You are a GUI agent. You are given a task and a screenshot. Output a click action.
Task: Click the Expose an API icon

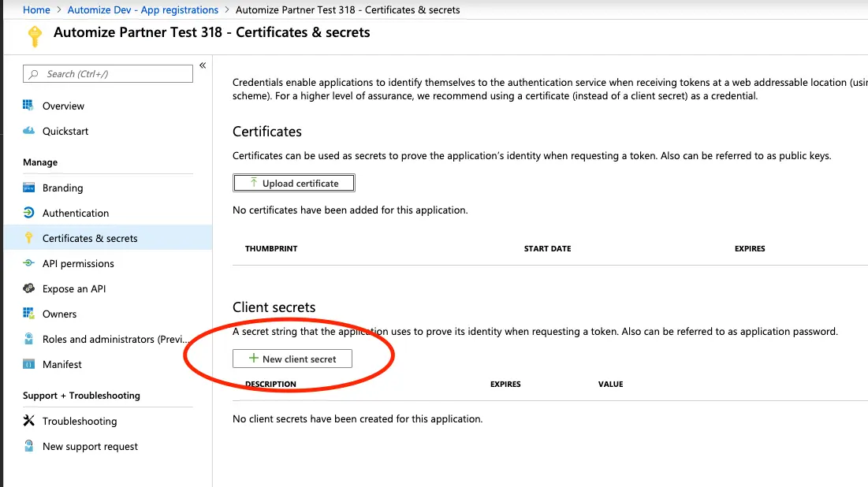[28, 288]
